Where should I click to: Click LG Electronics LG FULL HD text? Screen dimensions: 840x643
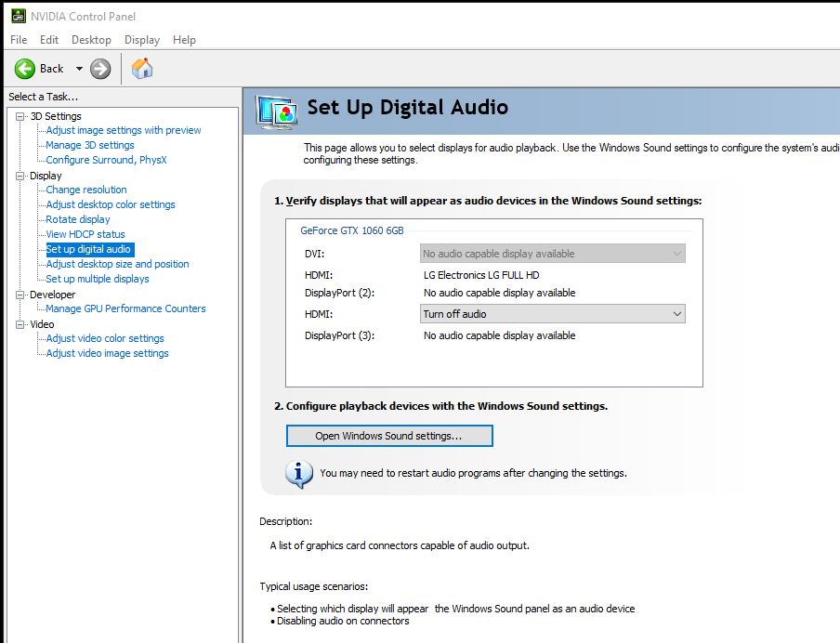(481, 275)
